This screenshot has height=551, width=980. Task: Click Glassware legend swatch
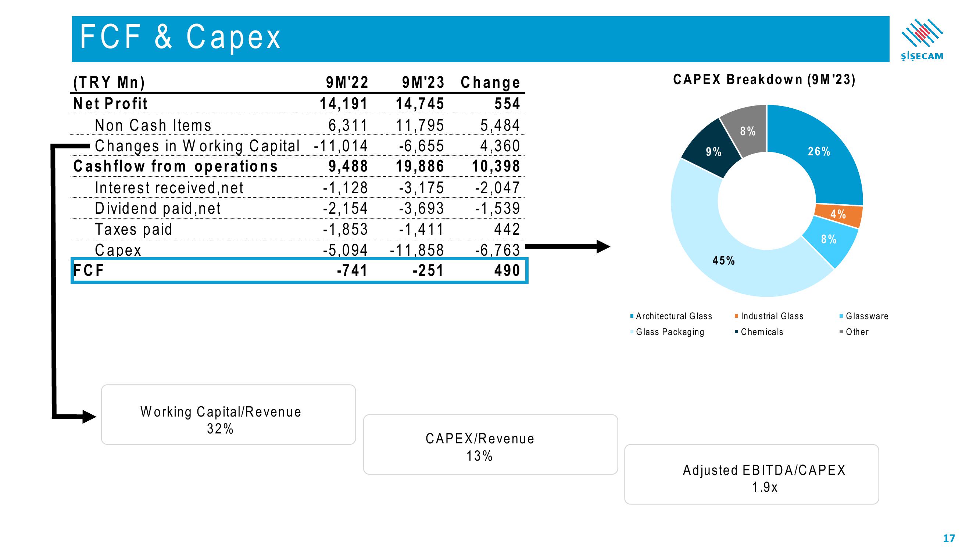click(x=841, y=316)
